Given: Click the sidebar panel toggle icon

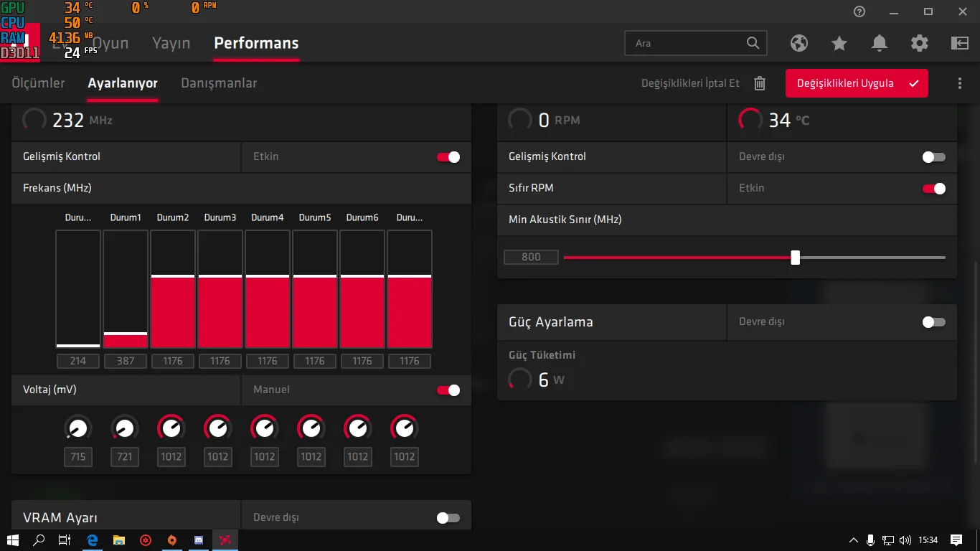Looking at the screenshot, I should click(960, 43).
